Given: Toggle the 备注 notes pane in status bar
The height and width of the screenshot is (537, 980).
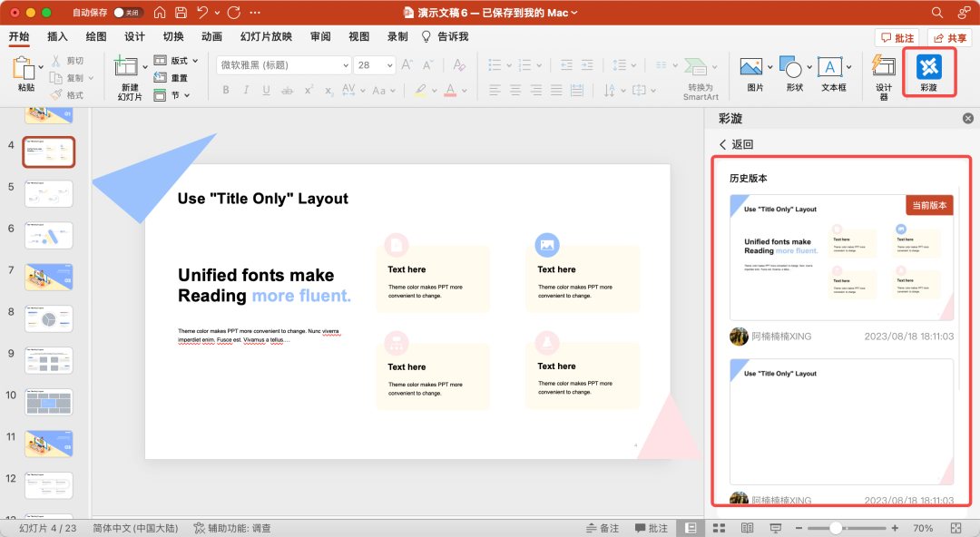Looking at the screenshot, I should [x=603, y=528].
